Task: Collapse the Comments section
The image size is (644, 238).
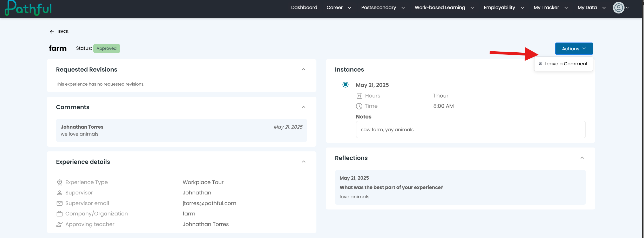Action: (303, 107)
